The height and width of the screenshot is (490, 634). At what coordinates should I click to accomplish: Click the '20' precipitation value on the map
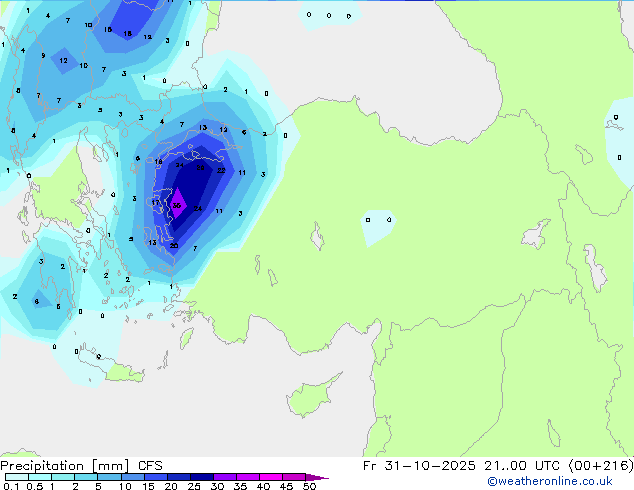(x=174, y=245)
